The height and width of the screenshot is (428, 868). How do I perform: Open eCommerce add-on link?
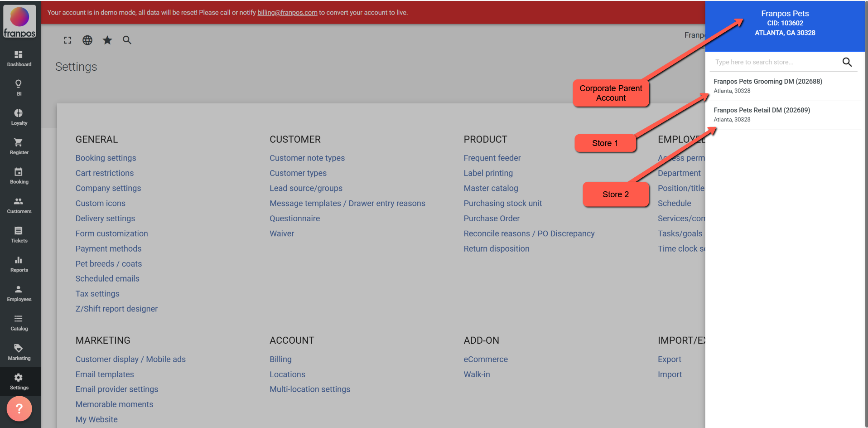point(486,359)
